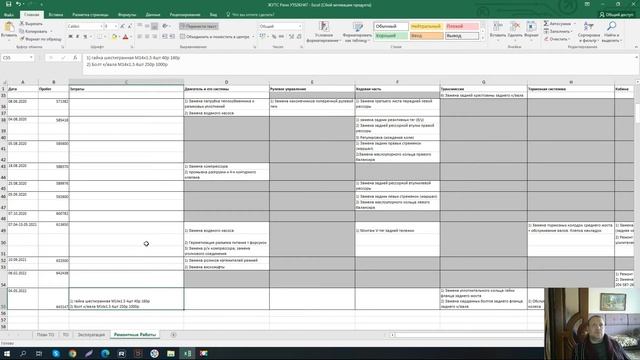Click the percent style icon
Viewport: 640px width, 360px height.
coord(274,37)
